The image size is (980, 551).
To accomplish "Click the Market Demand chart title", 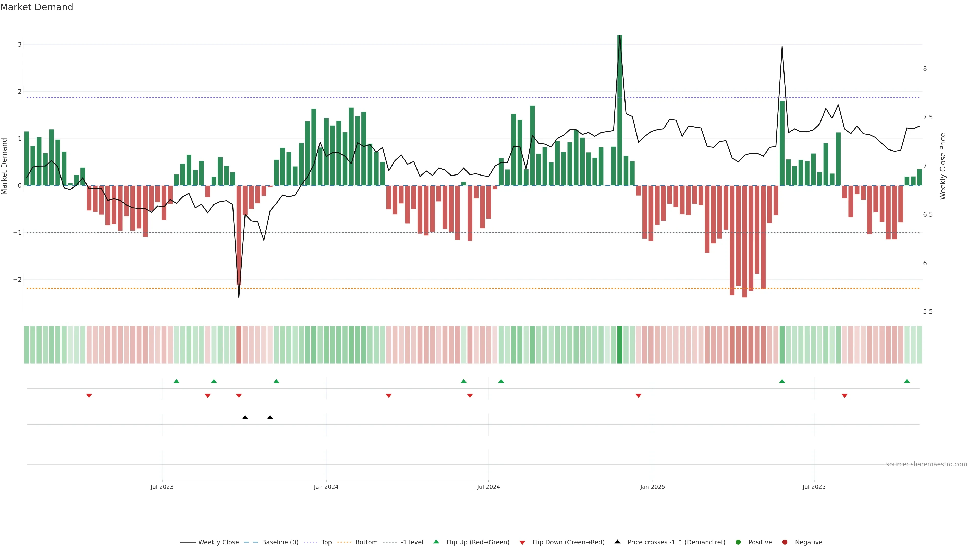I will pos(36,7).
